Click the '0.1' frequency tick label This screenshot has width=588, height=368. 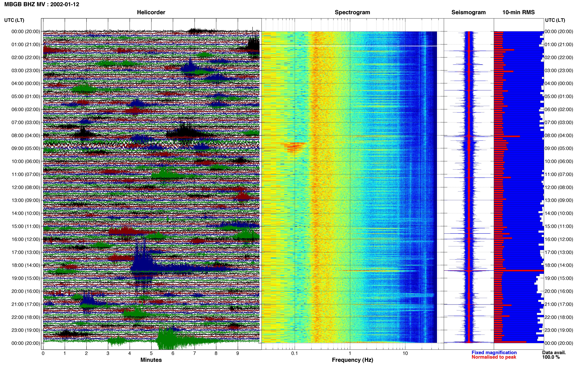[x=295, y=353]
